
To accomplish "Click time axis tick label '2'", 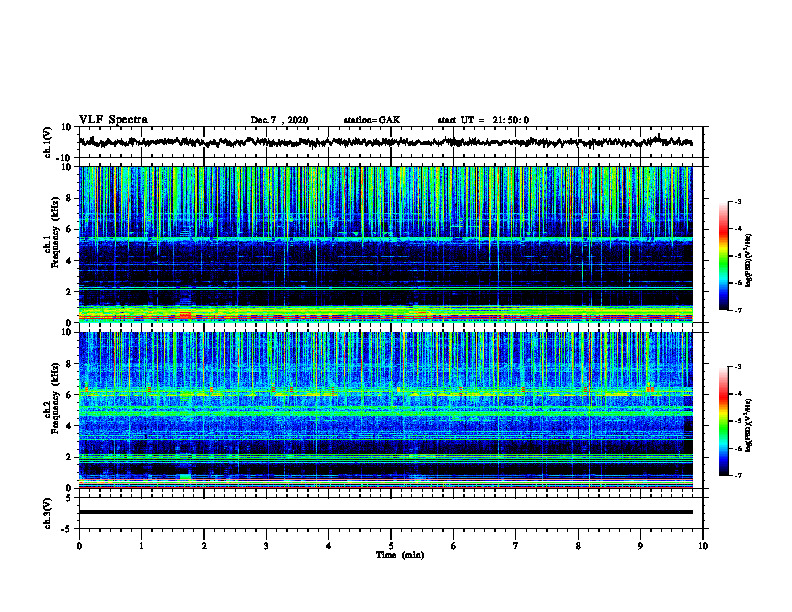I will (x=204, y=546).
